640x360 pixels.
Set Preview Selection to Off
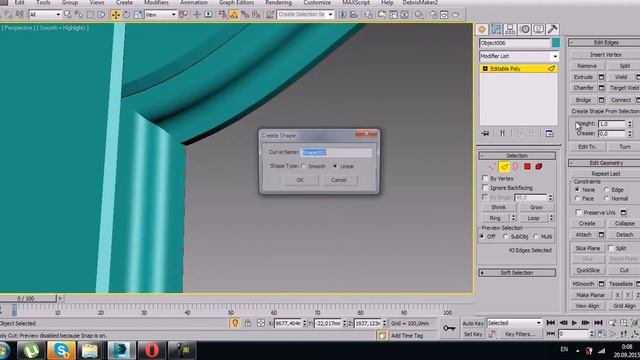click(x=482, y=237)
